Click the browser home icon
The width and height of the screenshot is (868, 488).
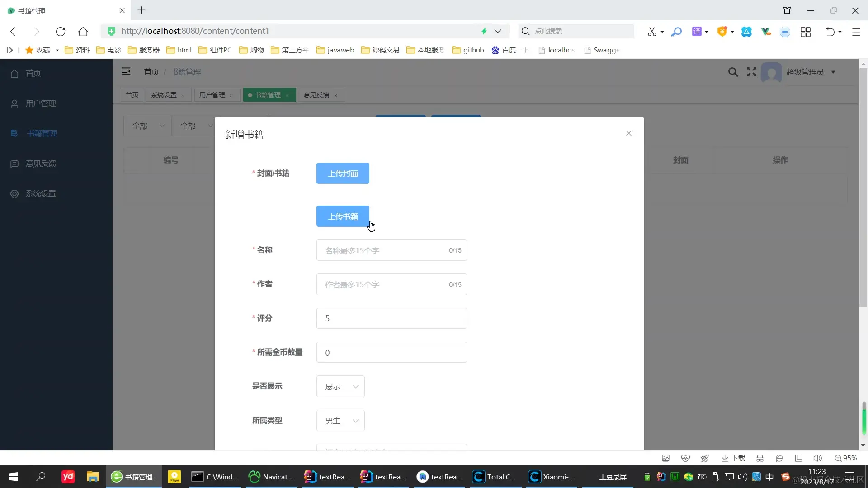[x=83, y=31]
